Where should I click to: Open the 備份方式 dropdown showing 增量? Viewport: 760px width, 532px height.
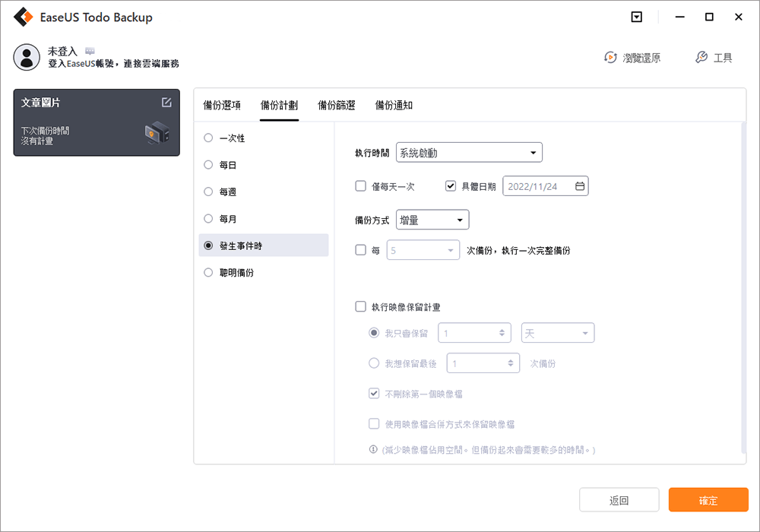click(432, 219)
